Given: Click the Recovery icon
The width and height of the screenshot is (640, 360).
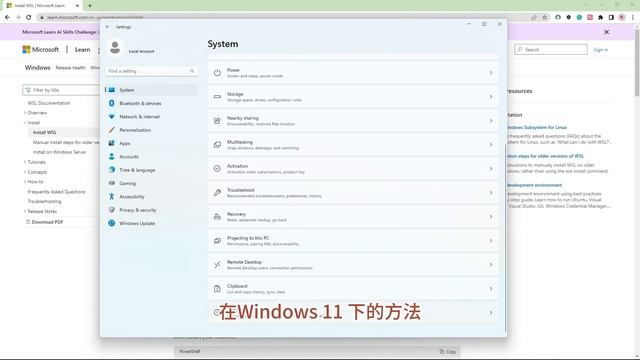Looking at the screenshot, I should 217,217.
